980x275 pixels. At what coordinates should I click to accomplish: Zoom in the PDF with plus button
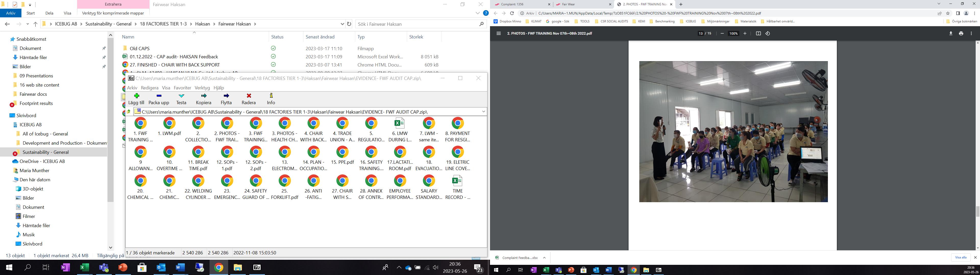[744, 33]
